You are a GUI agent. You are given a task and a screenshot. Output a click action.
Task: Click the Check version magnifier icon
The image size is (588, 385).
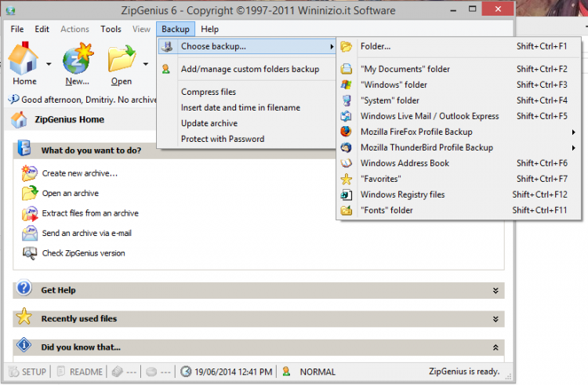click(30, 253)
